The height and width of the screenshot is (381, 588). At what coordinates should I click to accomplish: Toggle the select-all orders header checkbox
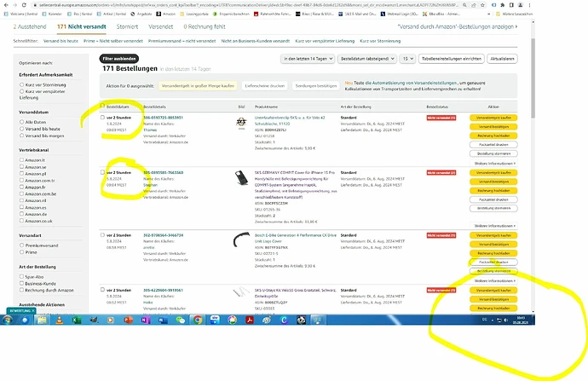102,107
